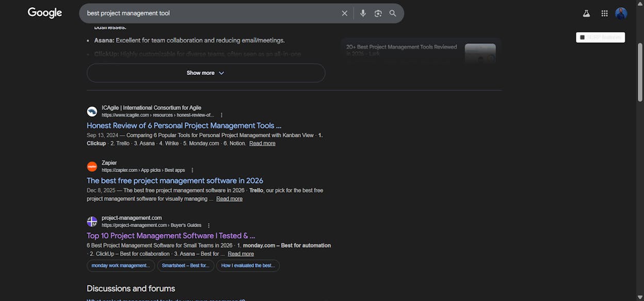Submit search using magnifier icon

point(393,13)
